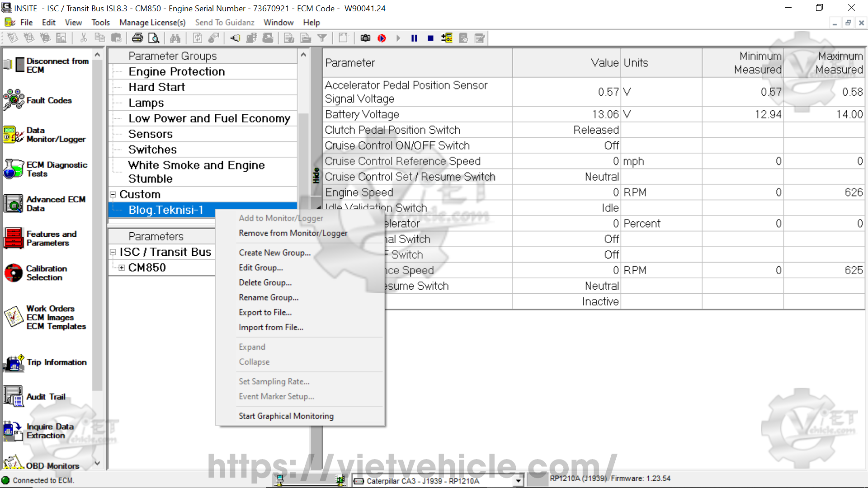868x488 pixels.
Task: Click the camera snapshot toolbar icon
Action: pos(365,38)
